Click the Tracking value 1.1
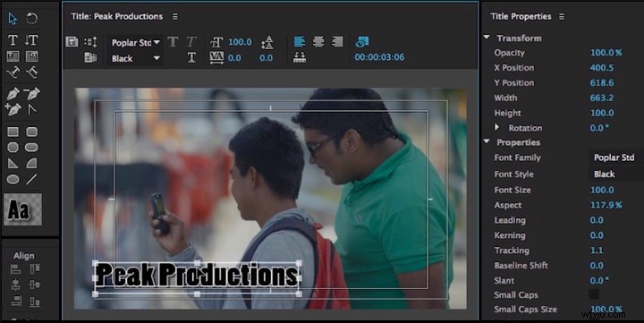Image resolution: width=644 pixels, height=323 pixels. click(x=597, y=251)
